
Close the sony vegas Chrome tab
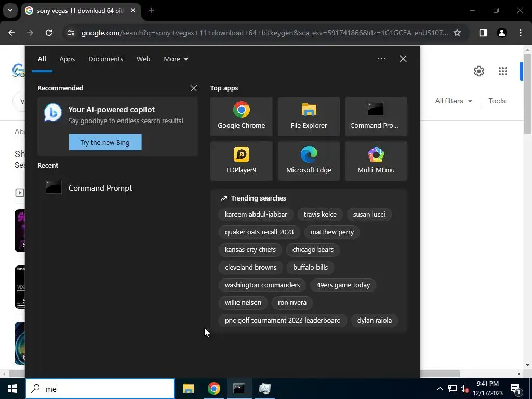[133, 10]
